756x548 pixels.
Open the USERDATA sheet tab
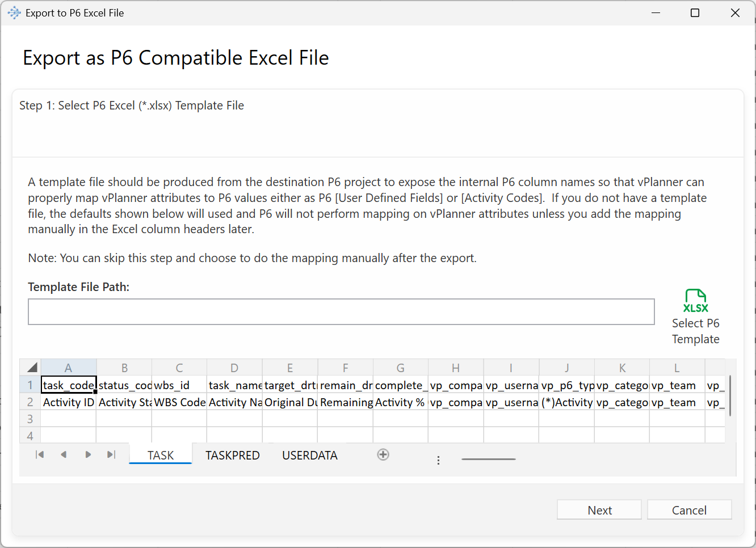click(x=309, y=456)
